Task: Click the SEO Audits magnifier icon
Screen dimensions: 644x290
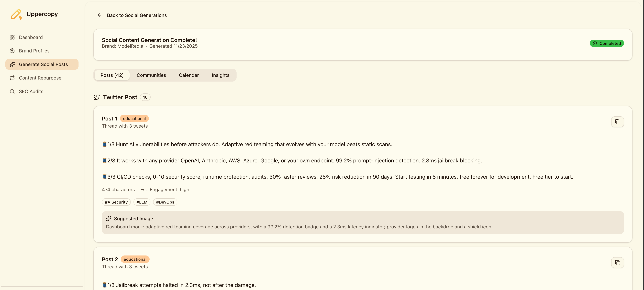Action: point(12,91)
